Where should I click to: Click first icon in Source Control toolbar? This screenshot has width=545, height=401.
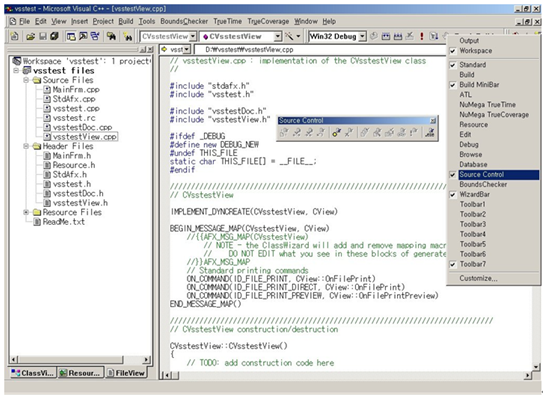point(284,132)
